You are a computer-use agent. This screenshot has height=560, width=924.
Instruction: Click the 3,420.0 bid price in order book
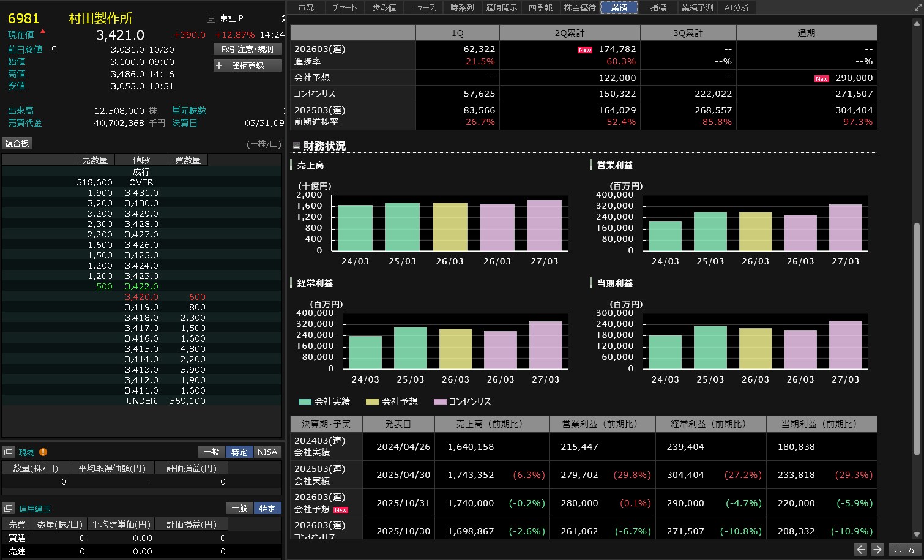click(x=141, y=297)
